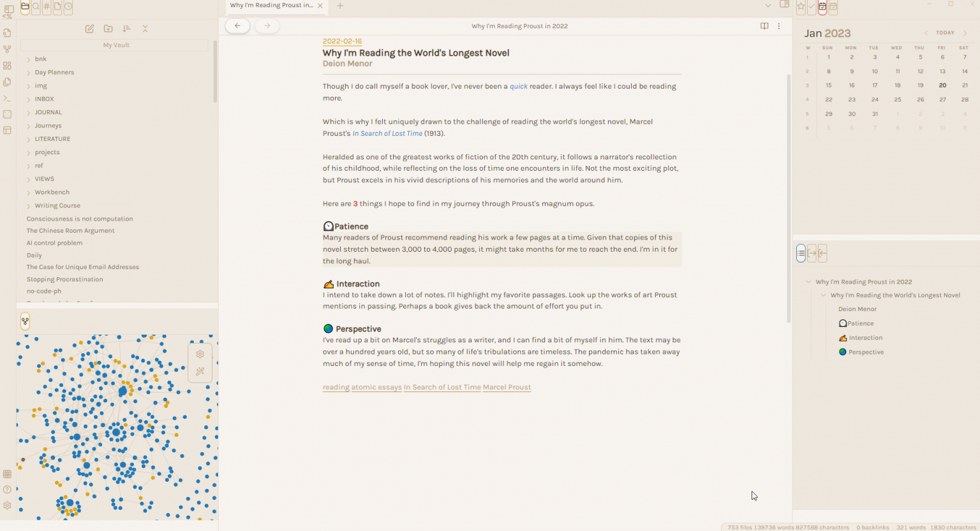Open the tags pane with the # icon
Image resolution: width=980 pixels, height=531 pixels.
coord(46,6)
